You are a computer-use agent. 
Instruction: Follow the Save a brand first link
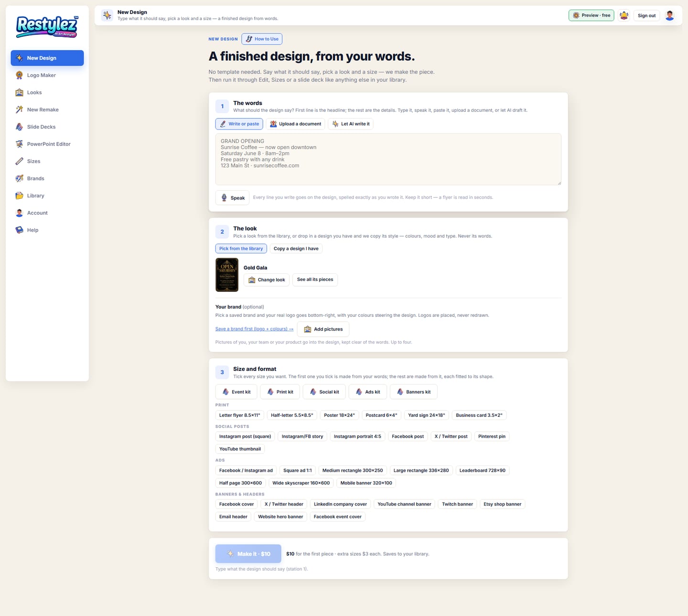[254, 329]
